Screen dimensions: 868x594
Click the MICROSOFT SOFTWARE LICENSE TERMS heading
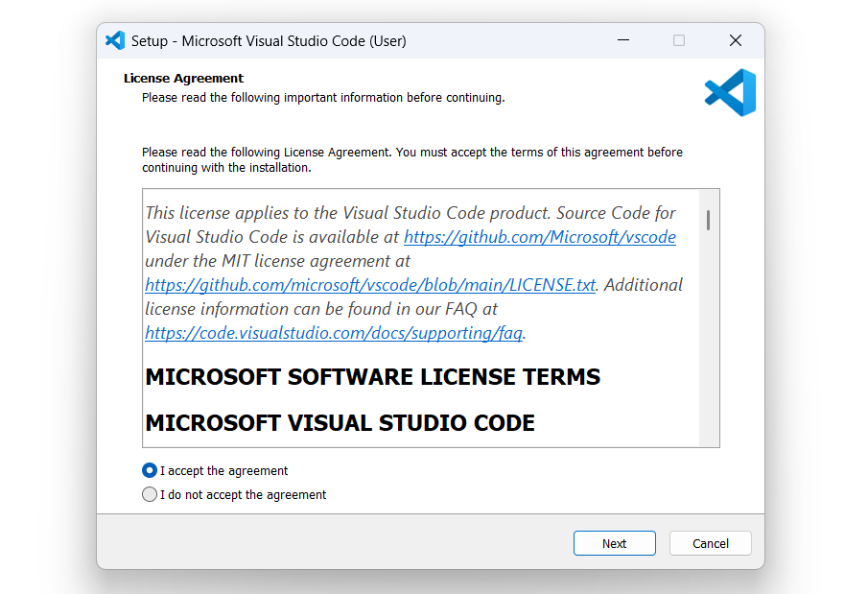371,376
